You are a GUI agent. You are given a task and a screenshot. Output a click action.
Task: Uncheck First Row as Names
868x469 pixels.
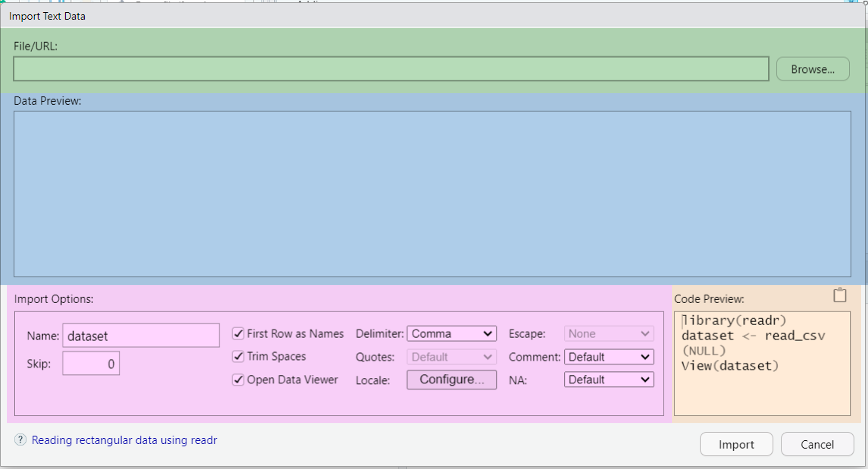238,334
